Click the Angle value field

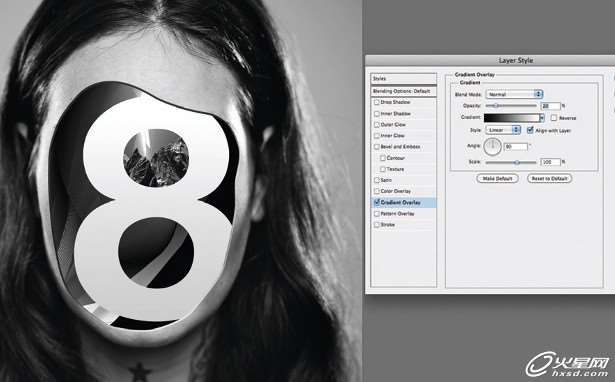click(x=516, y=146)
